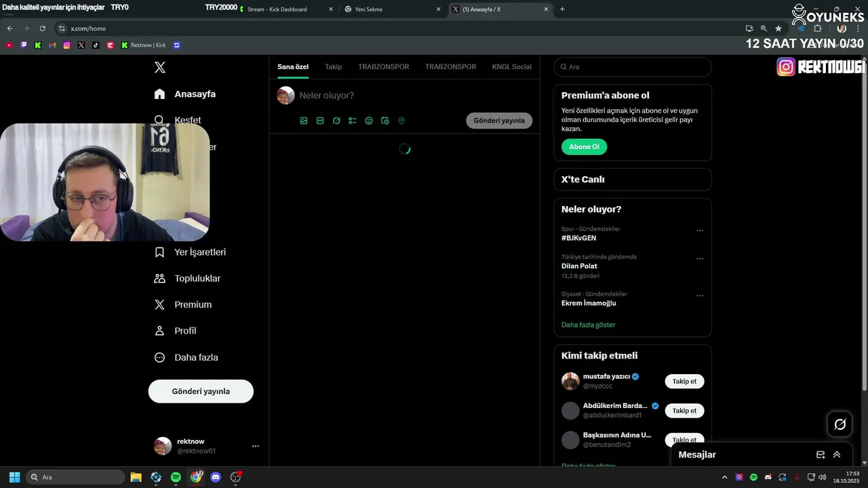
Task: Open YouTube bookmark icon
Action: tap(9, 45)
